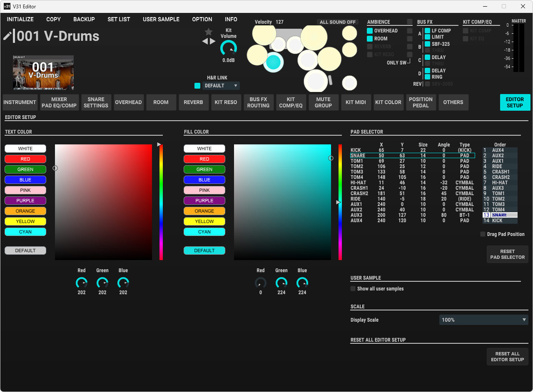
Task: Go to next kit with right arrow
Action: [x=213, y=41]
